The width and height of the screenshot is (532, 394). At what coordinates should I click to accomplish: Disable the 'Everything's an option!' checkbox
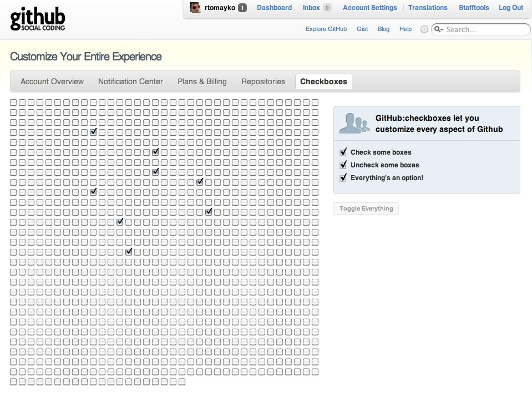343,177
